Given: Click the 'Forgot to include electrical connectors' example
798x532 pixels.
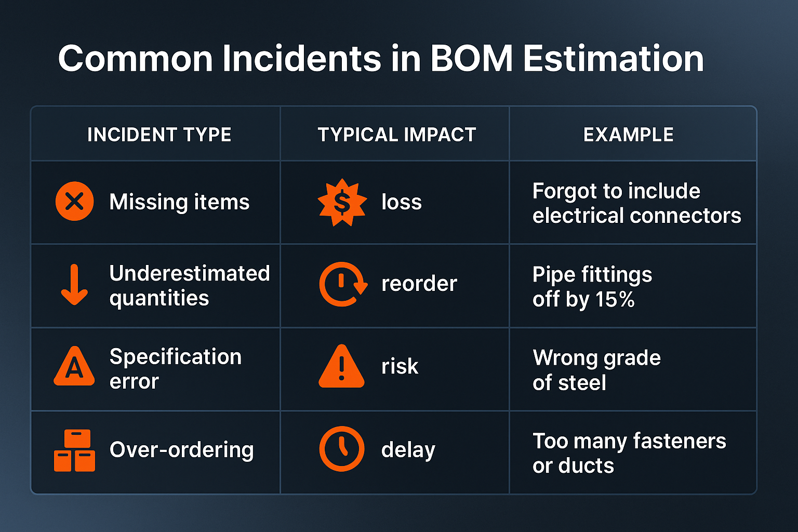Looking at the screenshot, I should tap(636, 203).
